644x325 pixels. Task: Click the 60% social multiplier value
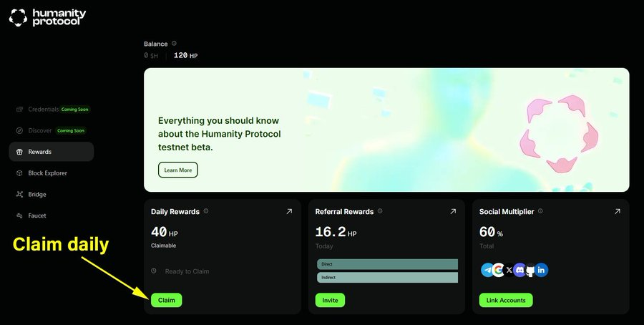click(491, 232)
